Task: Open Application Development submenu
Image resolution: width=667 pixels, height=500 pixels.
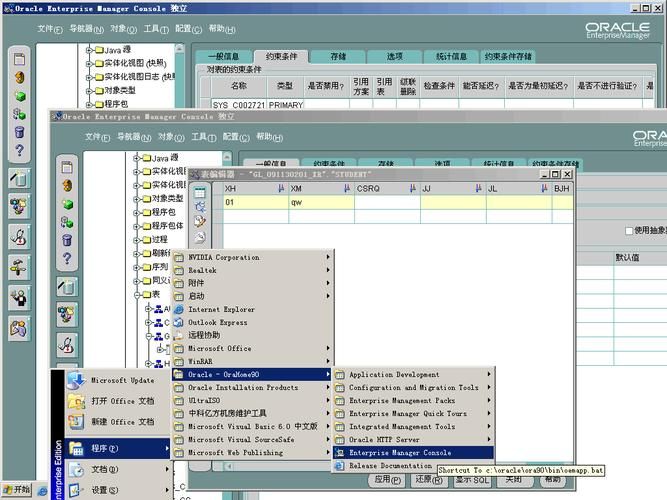Action: pyautogui.click(x=413, y=374)
